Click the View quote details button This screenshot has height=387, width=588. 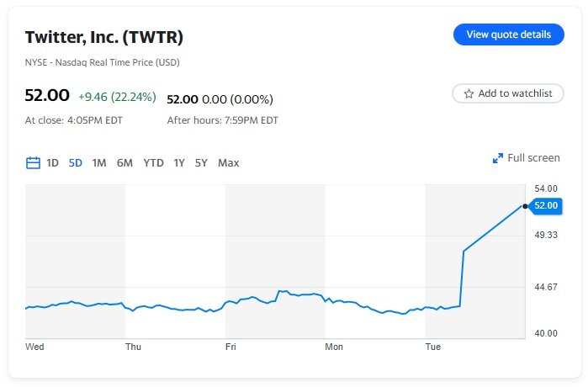coord(508,34)
